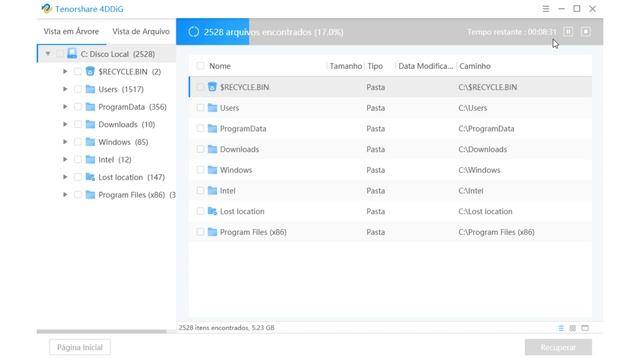This screenshot has height=360, width=640.
Task: Click the Intel folder icon in file list
Action: (x=212, y=191)
